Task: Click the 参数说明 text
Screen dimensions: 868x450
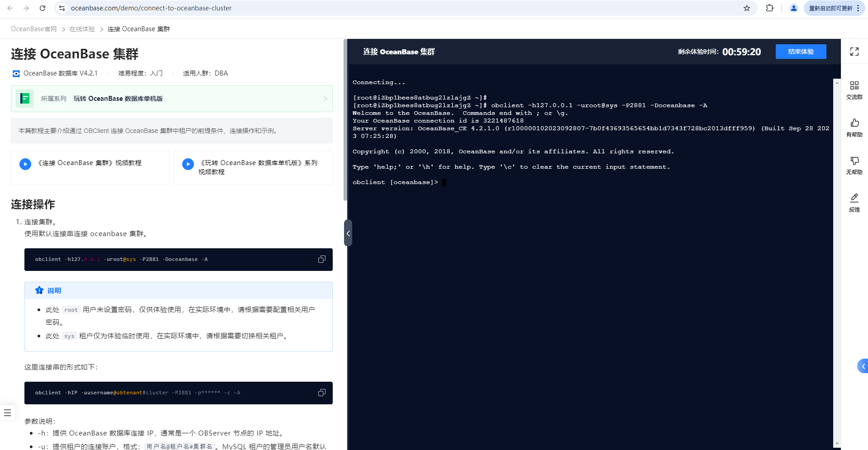Action: coord(40,421)
